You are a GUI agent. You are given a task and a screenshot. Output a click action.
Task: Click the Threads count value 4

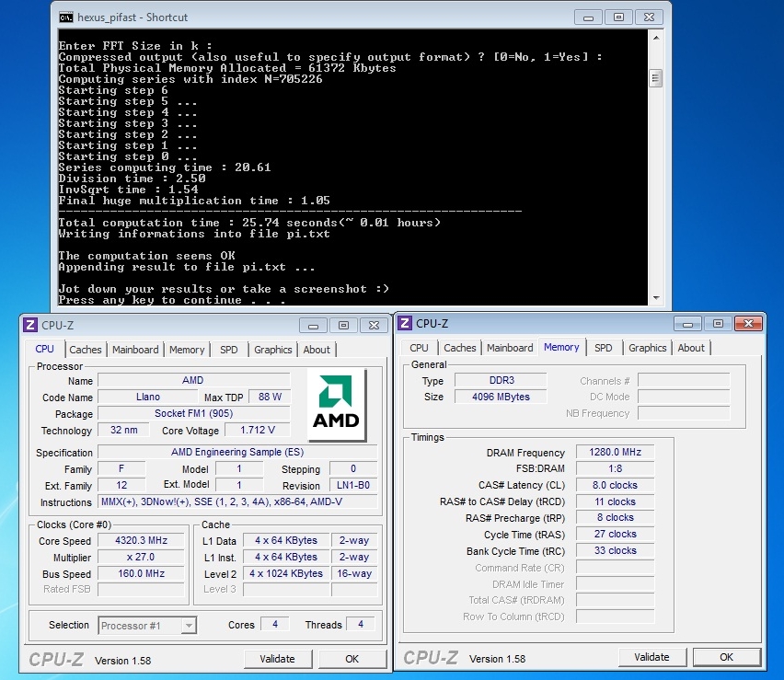[361, 624]
